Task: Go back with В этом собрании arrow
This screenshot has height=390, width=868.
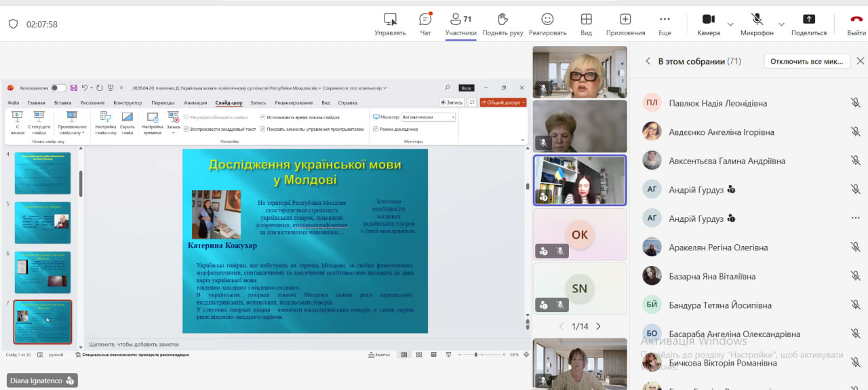Action: pyautogui.click(x=648, y=61)
